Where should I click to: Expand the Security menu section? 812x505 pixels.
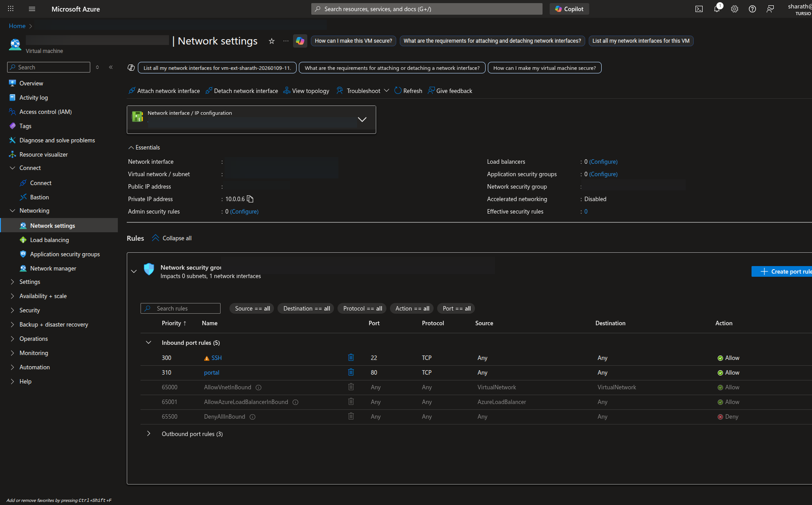point(29,310)
